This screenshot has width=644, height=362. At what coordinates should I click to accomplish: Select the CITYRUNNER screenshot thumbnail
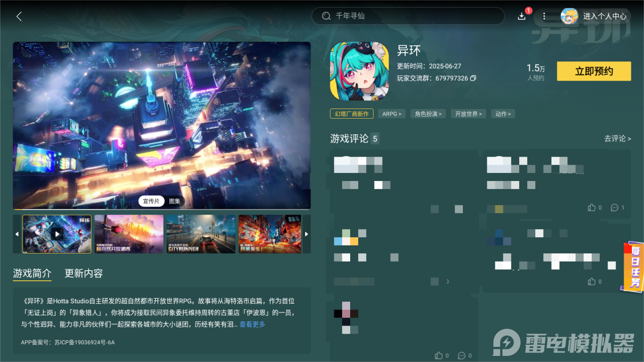pyautogui.click(x=200, y=234)
